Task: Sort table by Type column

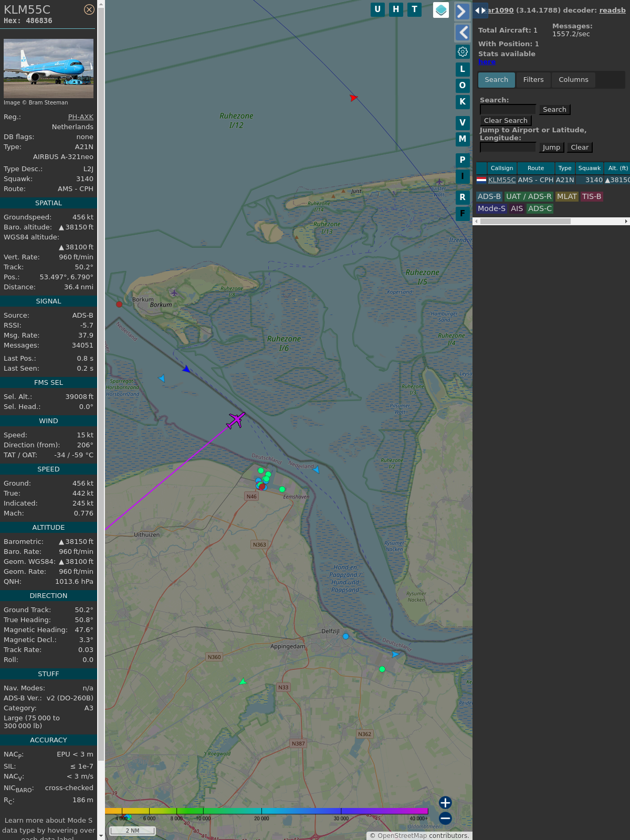Action: (x=565, y=168)
